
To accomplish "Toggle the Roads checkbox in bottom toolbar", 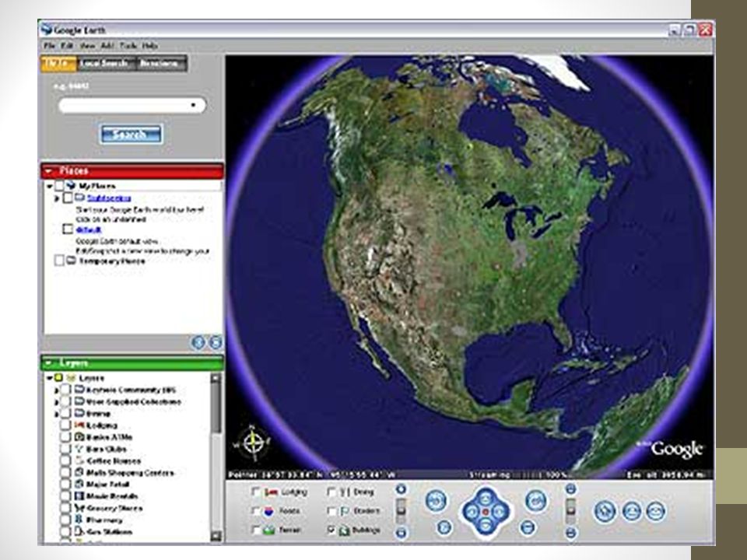I will [x=255, y=511].
